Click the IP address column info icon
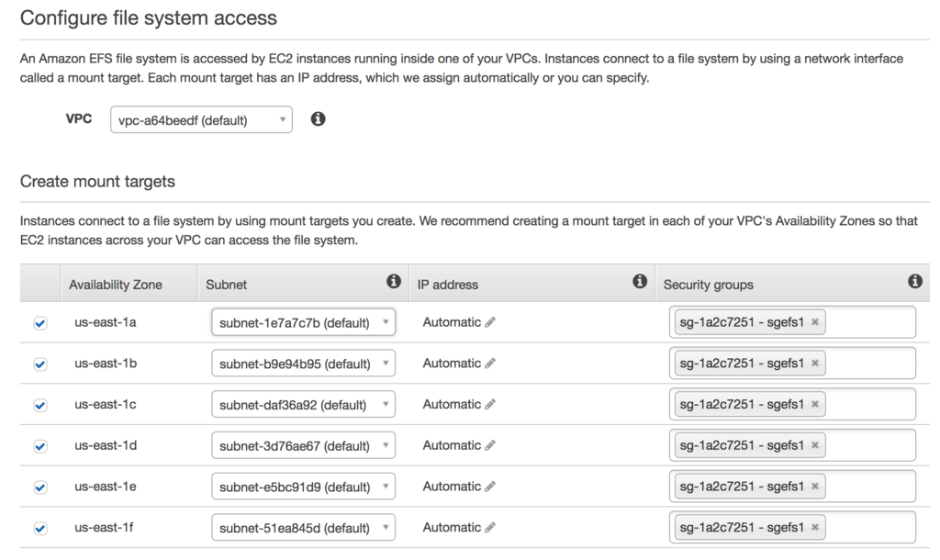The width and height of the screenshot is (940, 560). click(640, 282)
